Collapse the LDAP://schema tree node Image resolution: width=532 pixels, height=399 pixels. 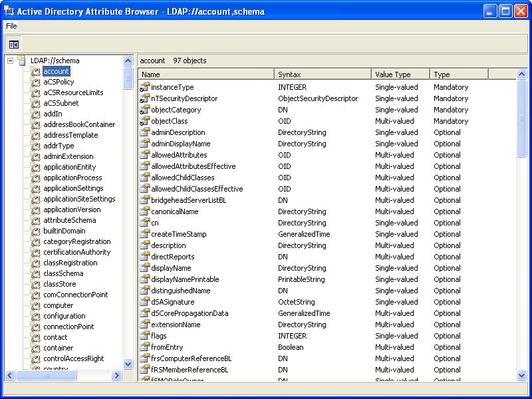click(x=11, y=61)
